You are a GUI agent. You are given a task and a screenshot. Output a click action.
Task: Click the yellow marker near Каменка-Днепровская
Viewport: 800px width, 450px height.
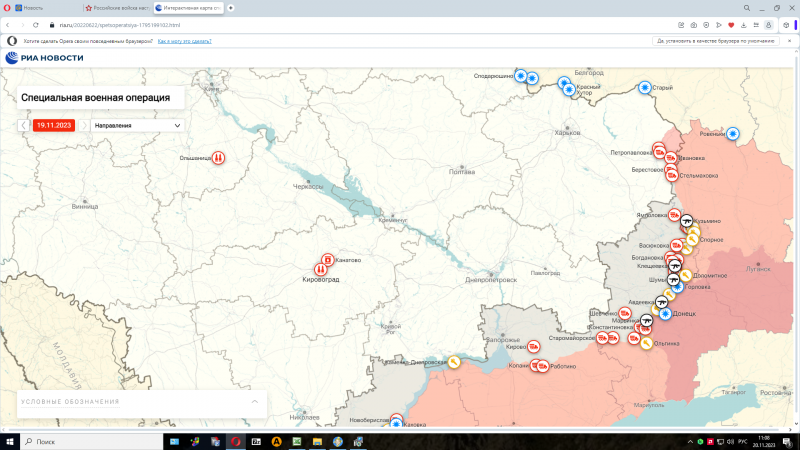pyautogui.click(x=454, y=361)
